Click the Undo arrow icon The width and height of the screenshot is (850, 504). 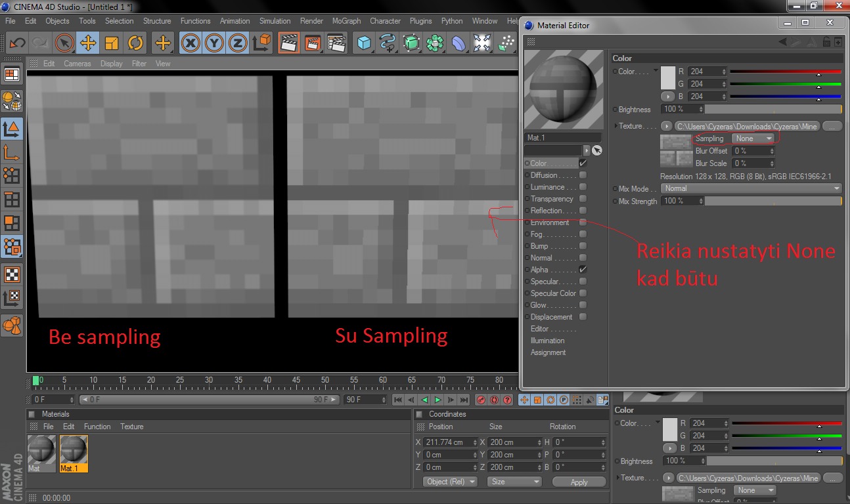click(17, 43)
